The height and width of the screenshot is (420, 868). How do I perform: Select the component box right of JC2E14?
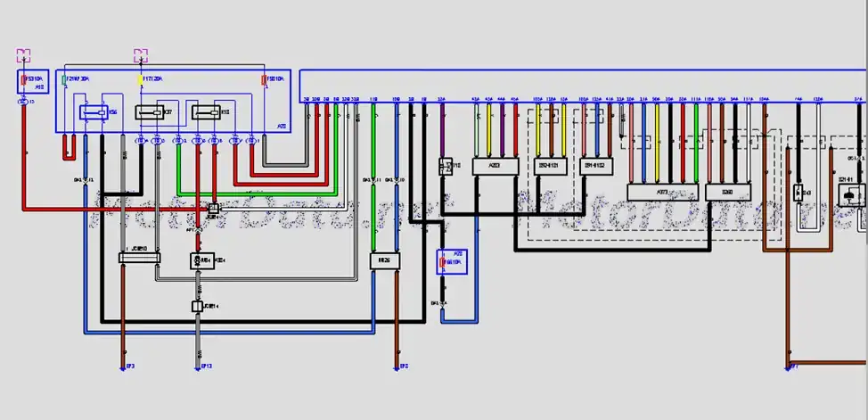pyautogui.click(x=386, y=260)
